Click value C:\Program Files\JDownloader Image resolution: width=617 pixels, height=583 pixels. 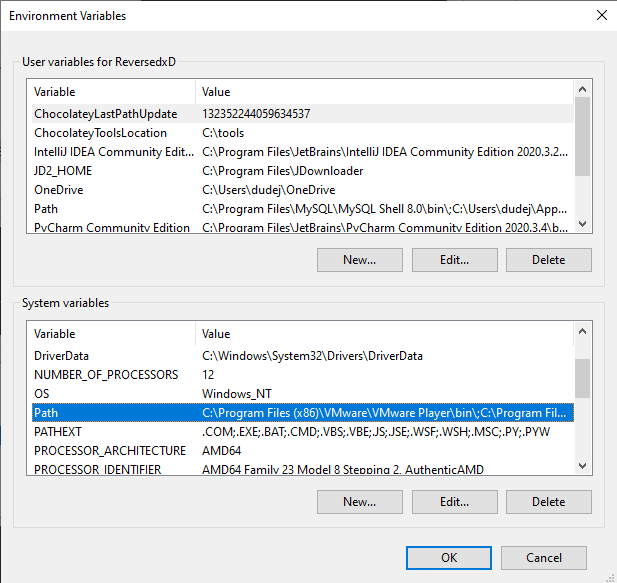point(283,171)
